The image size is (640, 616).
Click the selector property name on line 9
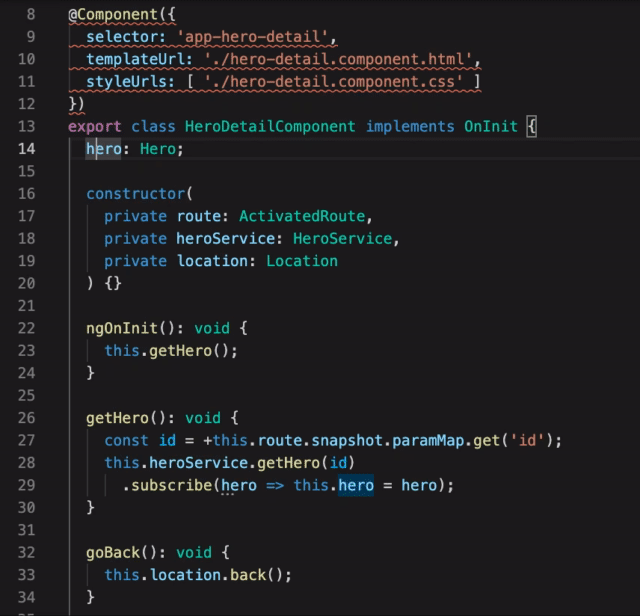click(x=122, y=37)
